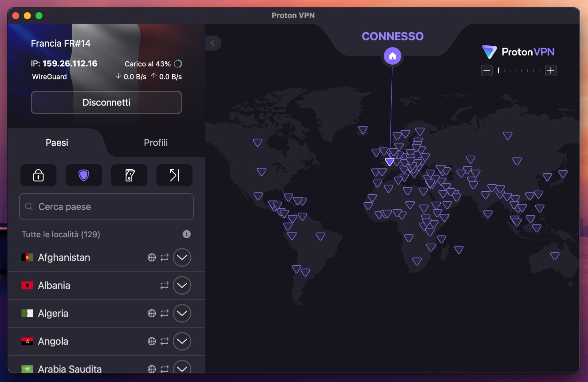Click the server load circle indicator
Screen dimensions: 588x382
click(178, 64)
